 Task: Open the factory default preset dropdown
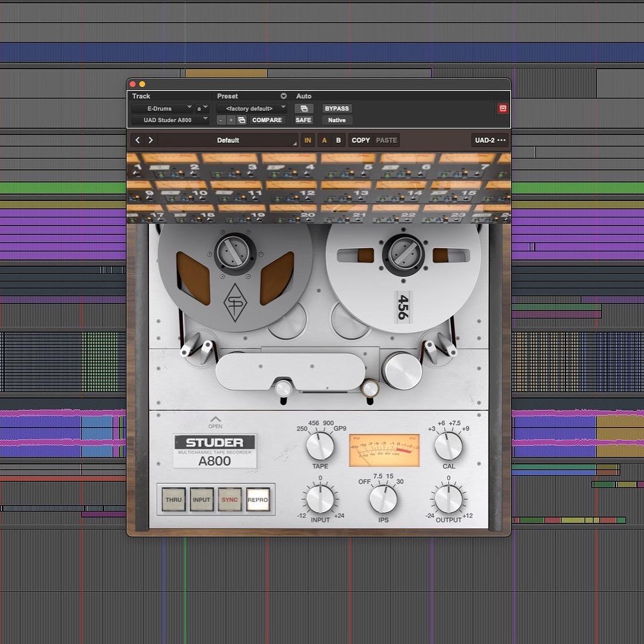click(252, 109)
